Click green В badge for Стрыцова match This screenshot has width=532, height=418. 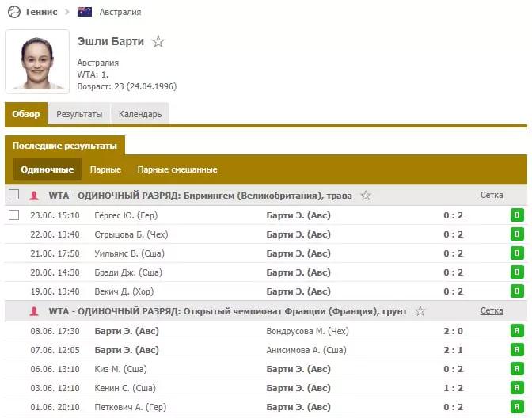(517, 234)
